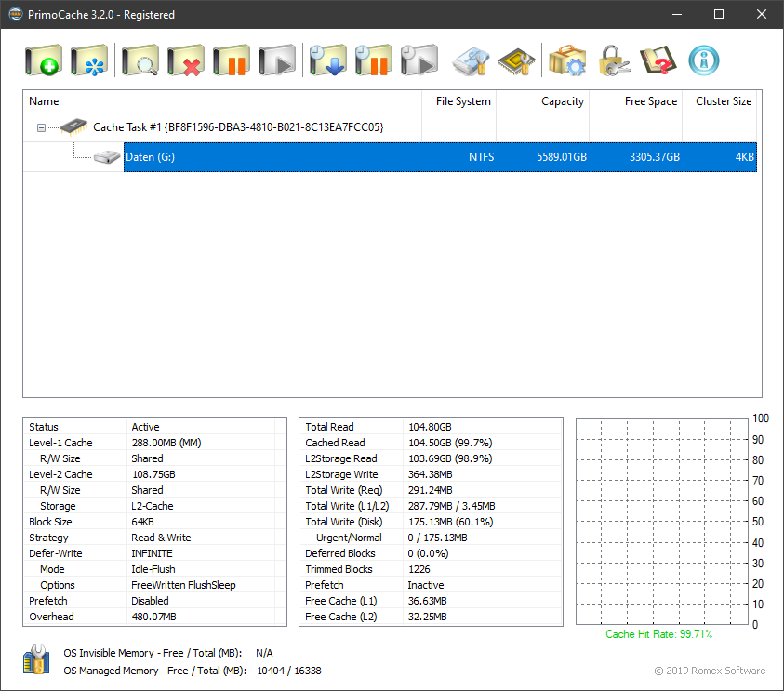
Task: Click the Total Write (Req) value 291.24MB
Action: pos(430,490)
